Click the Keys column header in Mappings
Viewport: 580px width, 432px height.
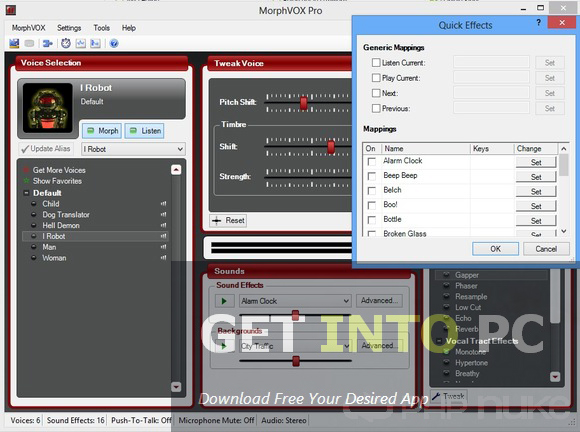tap(492, 149)
